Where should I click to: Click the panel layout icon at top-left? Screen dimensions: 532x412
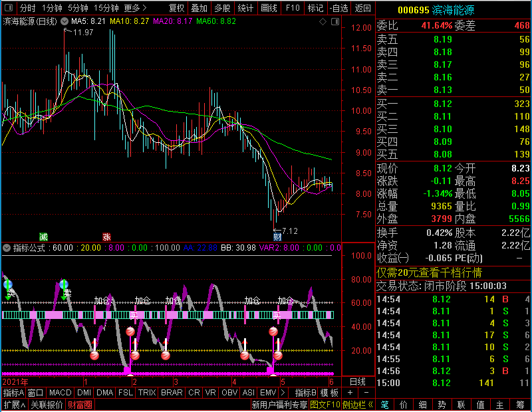tap(9, 7)
